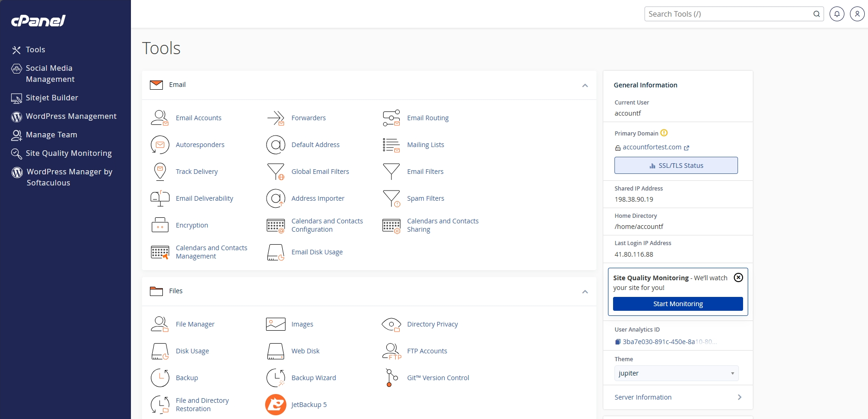868x419 pixels.
Task: Click the Images icon
Action: (276, 324)
